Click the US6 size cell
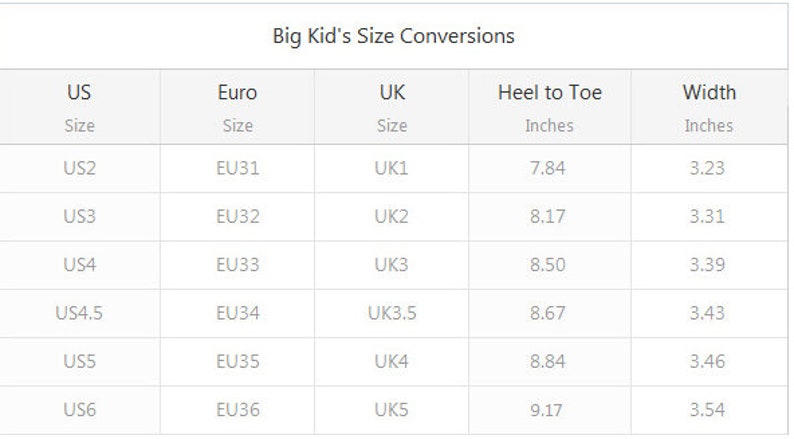The width and height of the screenshot is (794, 439). 80,410
